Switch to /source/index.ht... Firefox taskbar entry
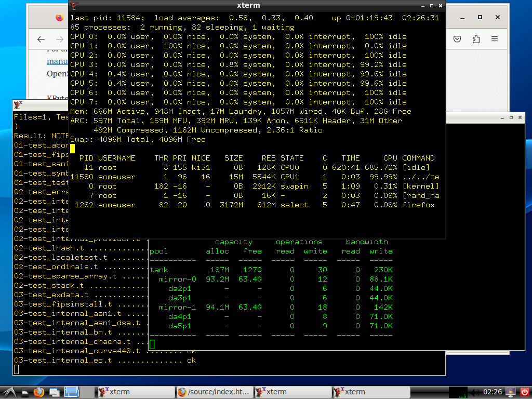The width and height of the screenshot is (532, 399). click(x=214, y=392)
